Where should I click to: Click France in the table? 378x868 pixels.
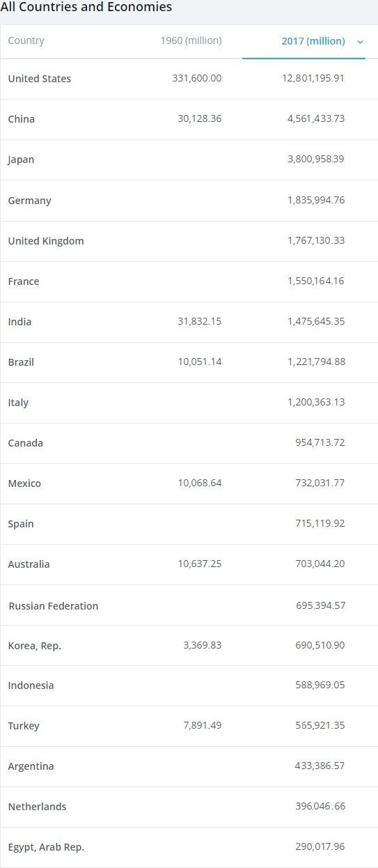point(24,281)
